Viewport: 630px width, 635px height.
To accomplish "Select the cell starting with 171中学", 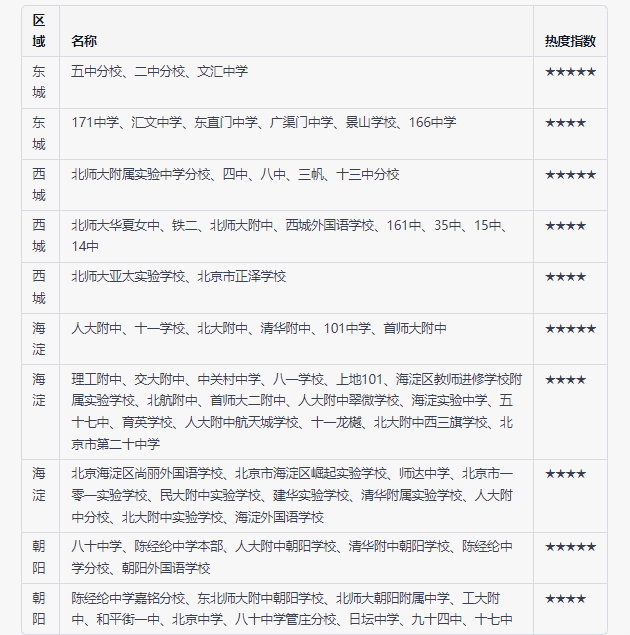I will click(x=264, y=122).
